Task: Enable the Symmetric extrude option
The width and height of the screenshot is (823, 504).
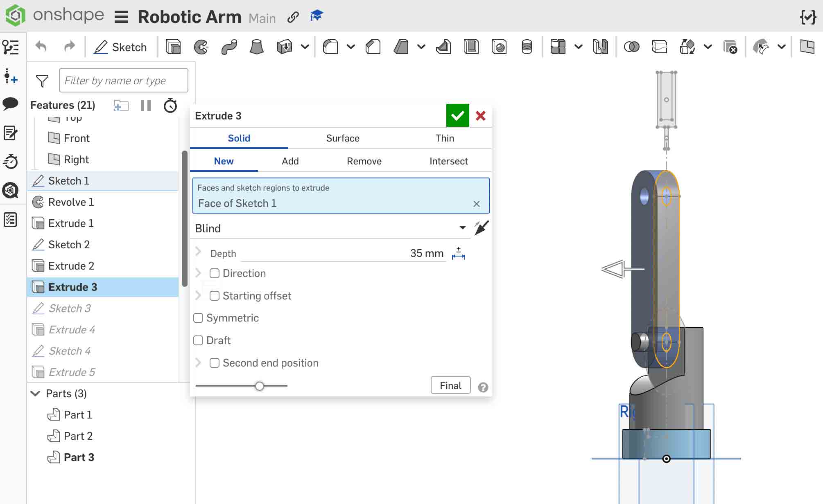Action: click(198, 317)
